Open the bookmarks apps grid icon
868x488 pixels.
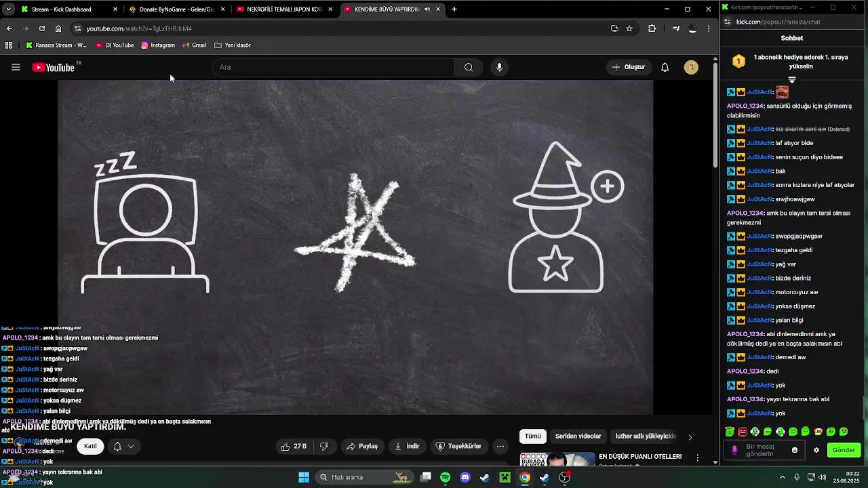(x=9, y=45)
